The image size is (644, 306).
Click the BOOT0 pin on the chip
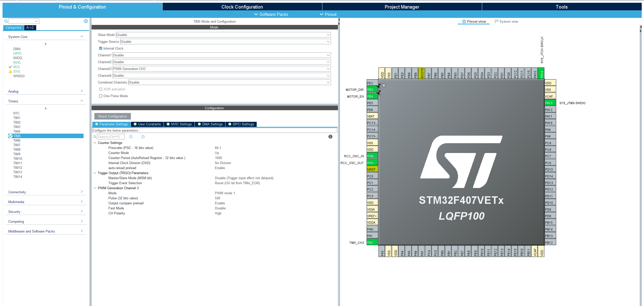tap(422, 73)
